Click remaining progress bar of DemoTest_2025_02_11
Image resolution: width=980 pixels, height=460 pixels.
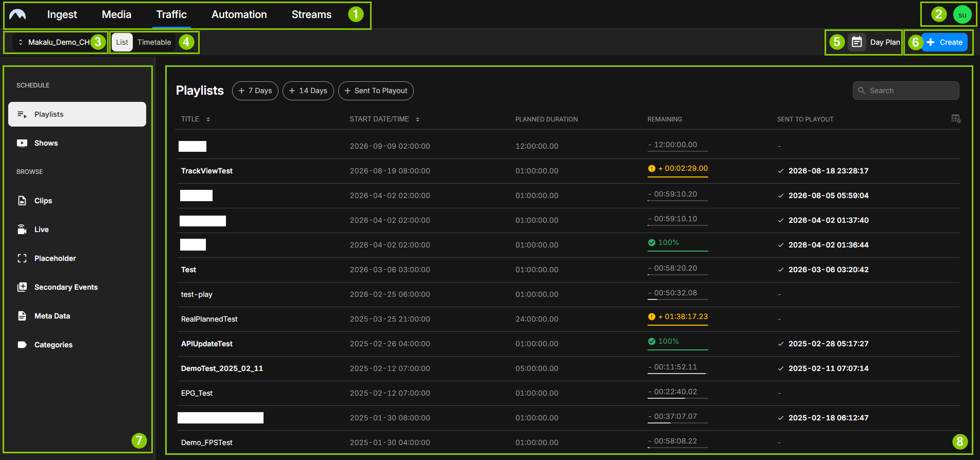(677, 375)
